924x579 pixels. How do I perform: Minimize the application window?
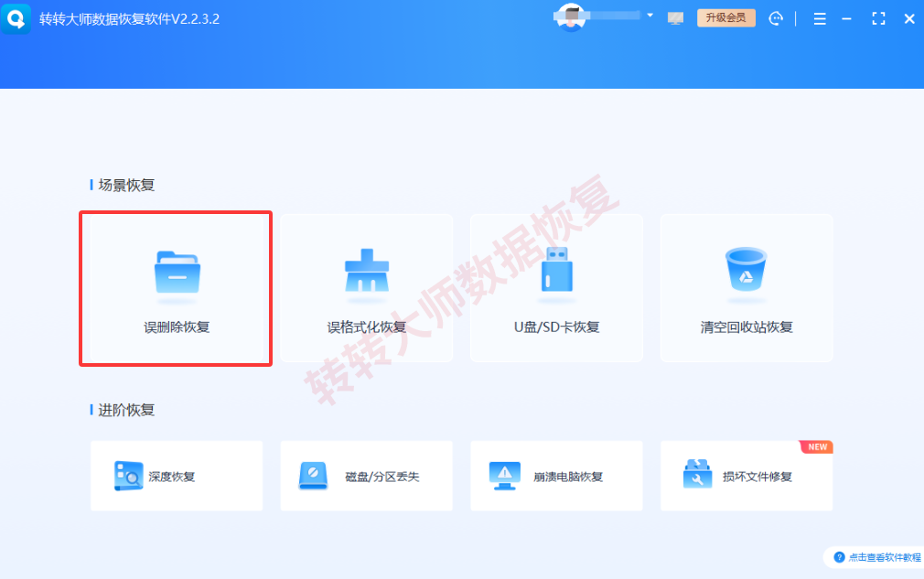pyautogui.click(x=847, y=19)
